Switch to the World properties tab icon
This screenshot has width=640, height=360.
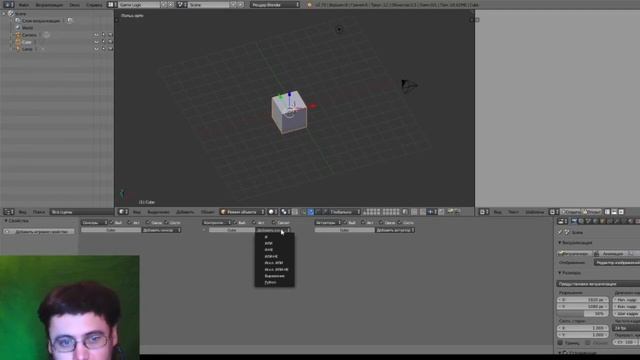595,221
